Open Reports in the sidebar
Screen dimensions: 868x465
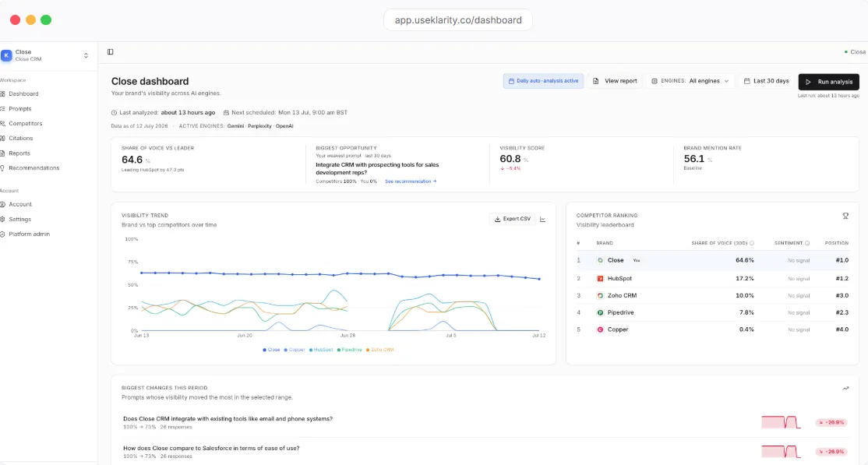(19, 153)
